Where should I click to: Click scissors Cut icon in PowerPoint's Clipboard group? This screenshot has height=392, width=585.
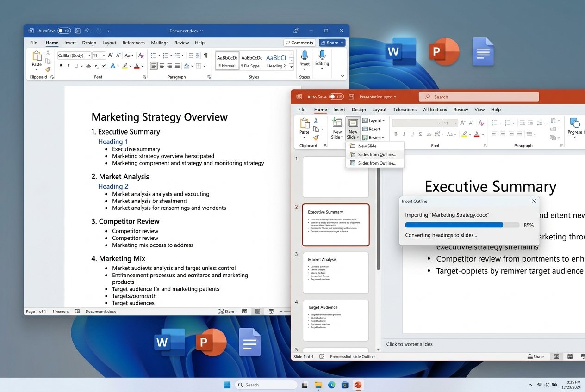pos(316,121)
